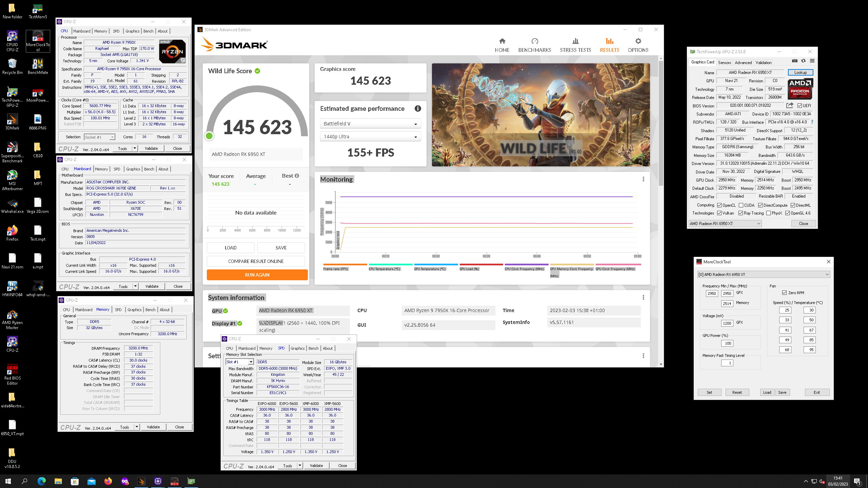Open the TestMem5 desktop icon
868x488 pixels.
click(x=38, y=11)
